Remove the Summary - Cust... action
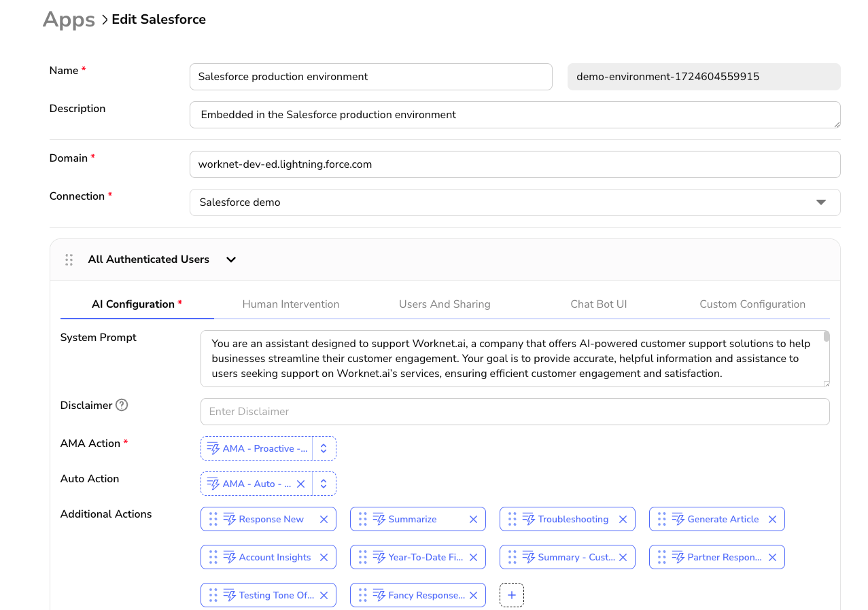868x610 pixels. click(x=623, y=557)
